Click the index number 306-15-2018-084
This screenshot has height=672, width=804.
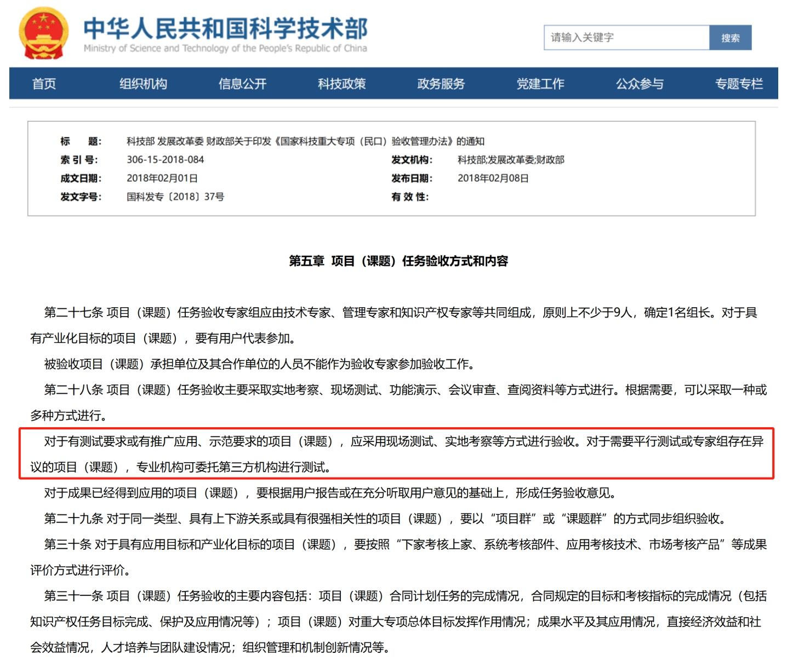click(165, 160)
